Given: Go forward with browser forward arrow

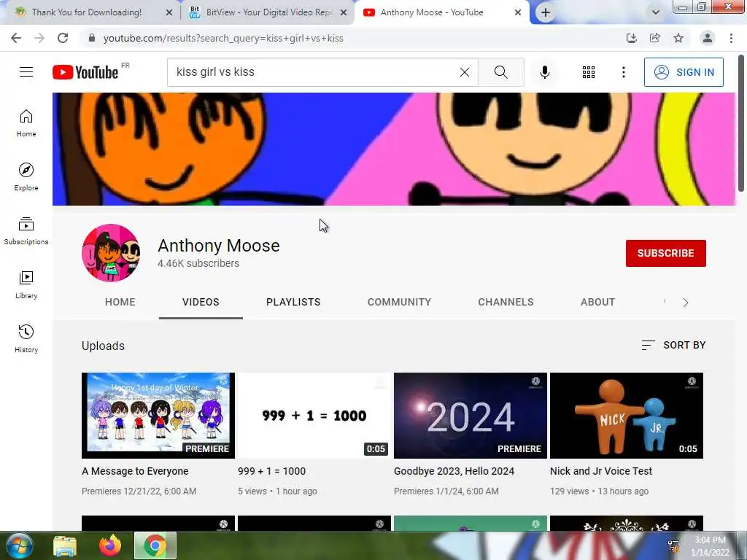Looking at the screenshot, I should [x=39, y=38].
